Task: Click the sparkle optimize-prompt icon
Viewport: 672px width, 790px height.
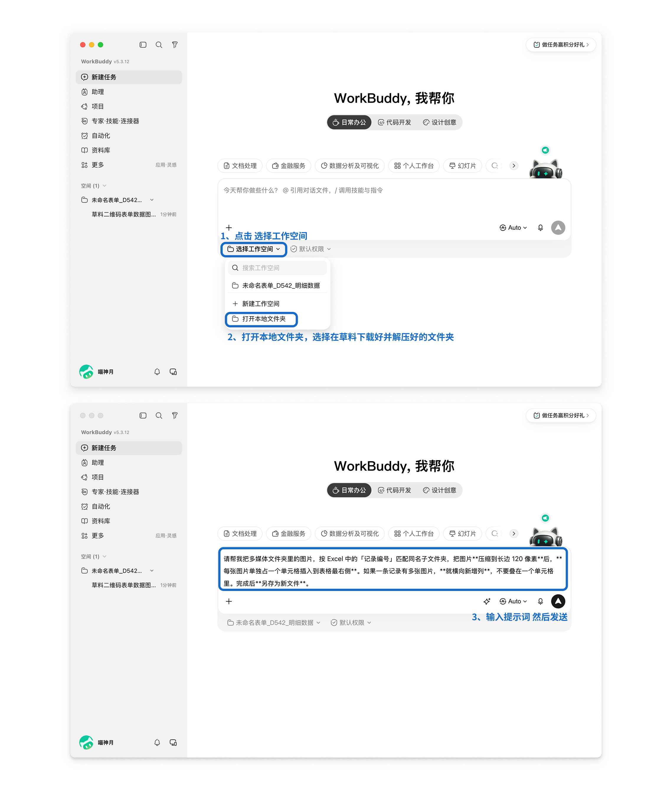Action: (486, 601)
